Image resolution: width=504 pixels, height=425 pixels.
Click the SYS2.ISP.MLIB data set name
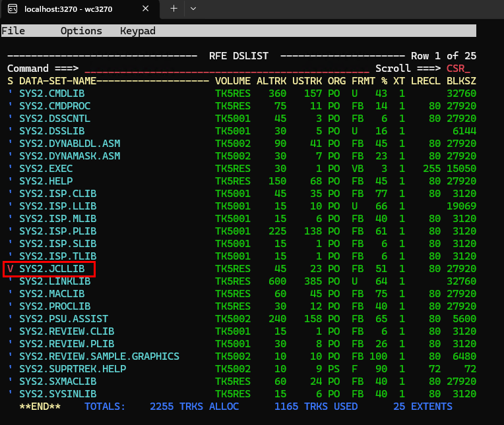pyautogui.click(x=58, y=219)
